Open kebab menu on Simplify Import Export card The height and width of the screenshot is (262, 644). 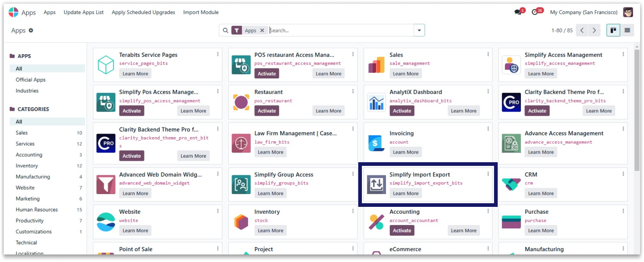pos(488,174)
